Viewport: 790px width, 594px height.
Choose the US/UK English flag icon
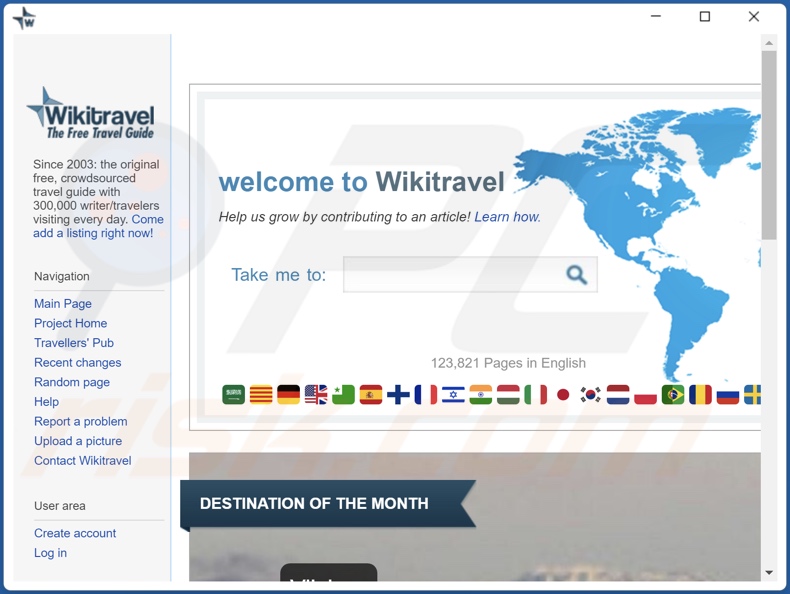[316, 394]
